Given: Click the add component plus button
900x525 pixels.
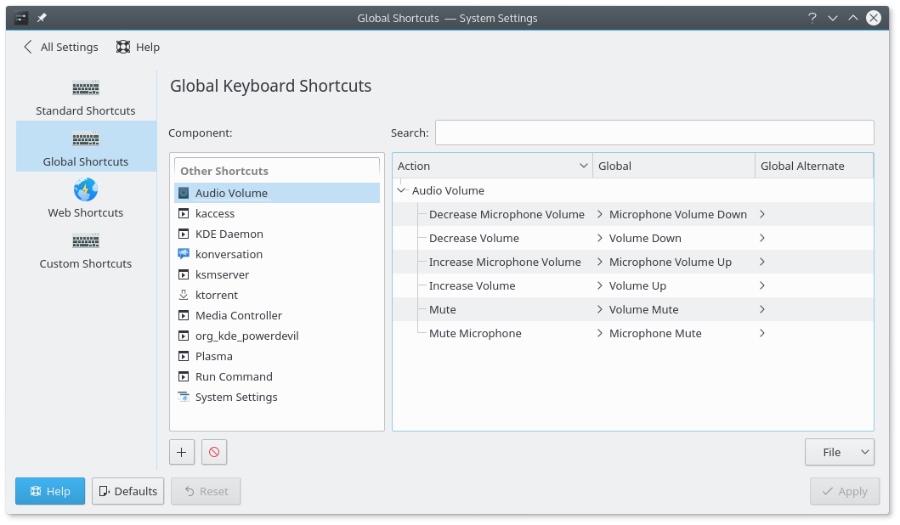Looking at the screenshot, I should coord(181,452).
